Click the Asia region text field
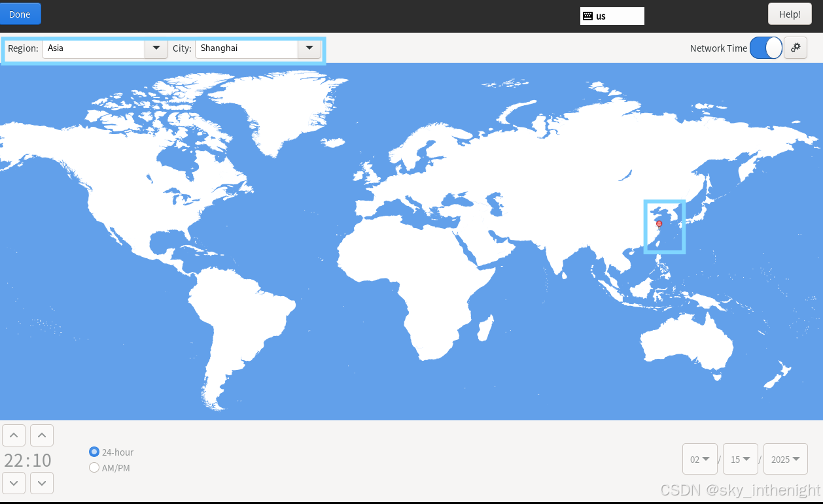 point(94,48)
